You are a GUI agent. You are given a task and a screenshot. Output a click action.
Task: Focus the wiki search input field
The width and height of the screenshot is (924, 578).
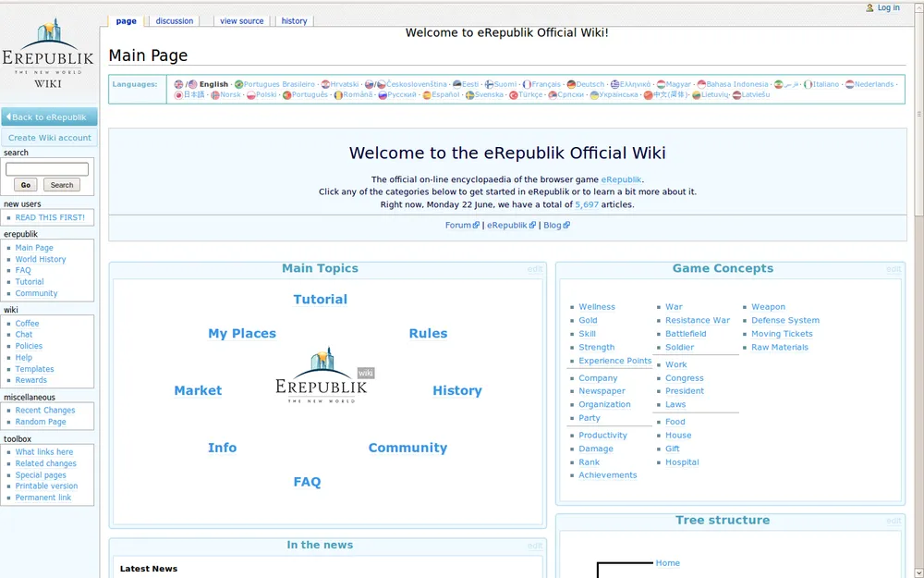(47, 169)
